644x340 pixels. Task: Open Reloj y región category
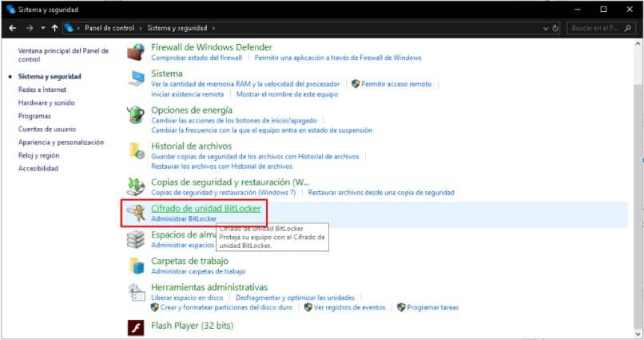(x=38, y=155)
